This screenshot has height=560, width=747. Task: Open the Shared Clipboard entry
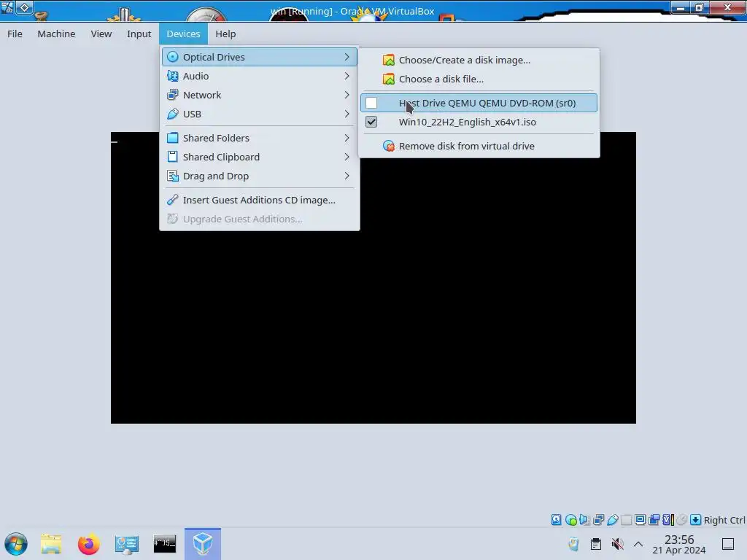pos(259,157)
